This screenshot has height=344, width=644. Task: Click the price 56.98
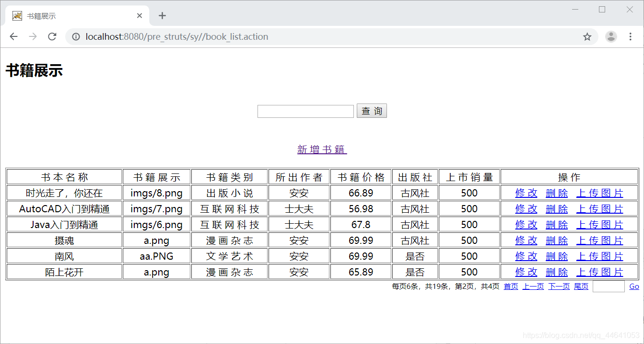(x=361, y=209)
